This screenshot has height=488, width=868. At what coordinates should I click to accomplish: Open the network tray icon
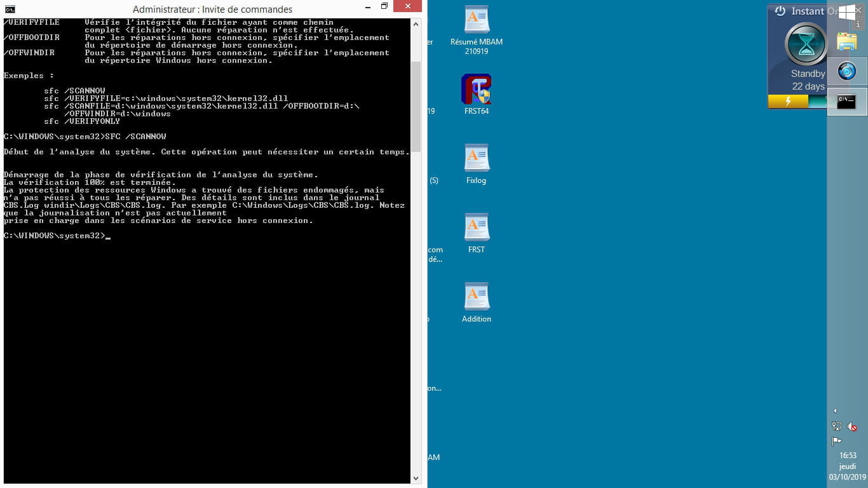click(836, 426)
